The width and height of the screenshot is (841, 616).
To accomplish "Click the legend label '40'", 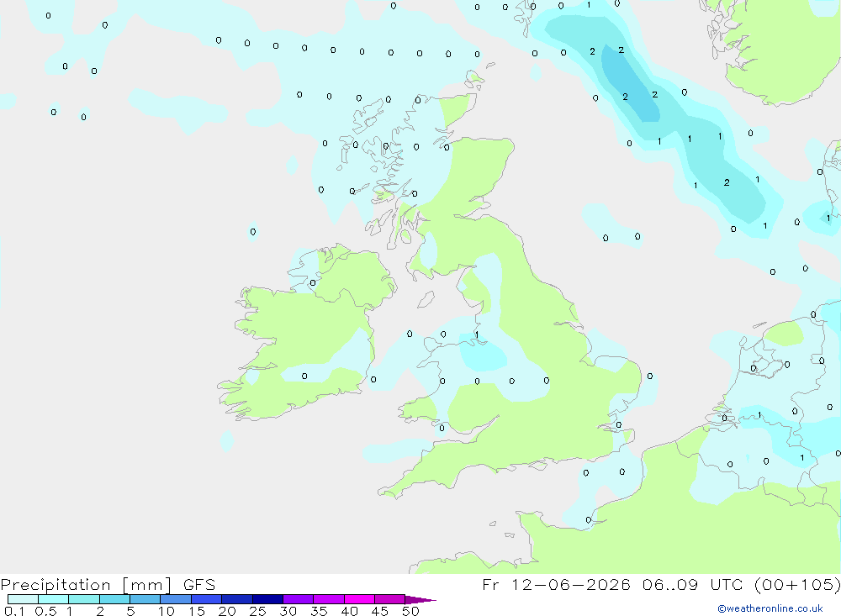I will 349,611.
